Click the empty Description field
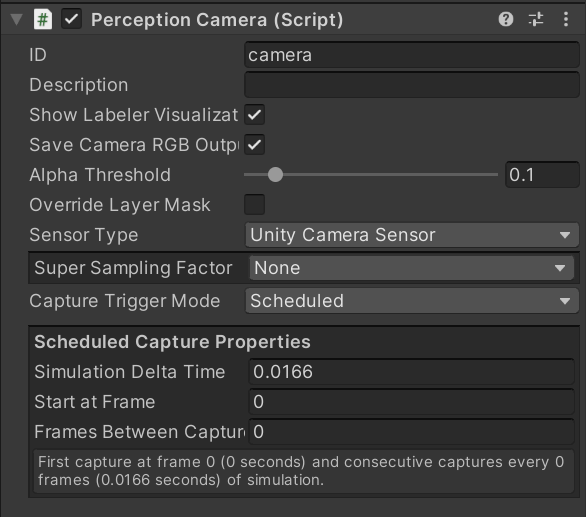Screen dimensions: 586x517 tap(412, 85)
